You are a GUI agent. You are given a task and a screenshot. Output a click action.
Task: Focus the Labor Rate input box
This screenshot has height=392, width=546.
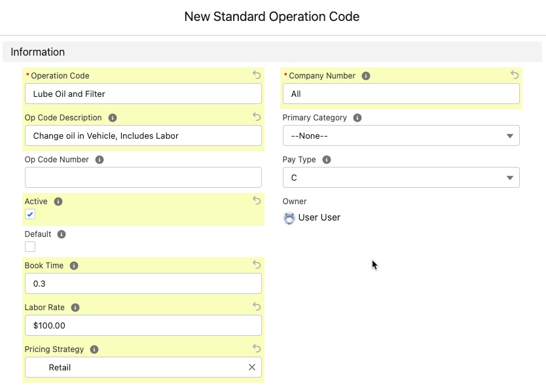click(x=143, y=325)
